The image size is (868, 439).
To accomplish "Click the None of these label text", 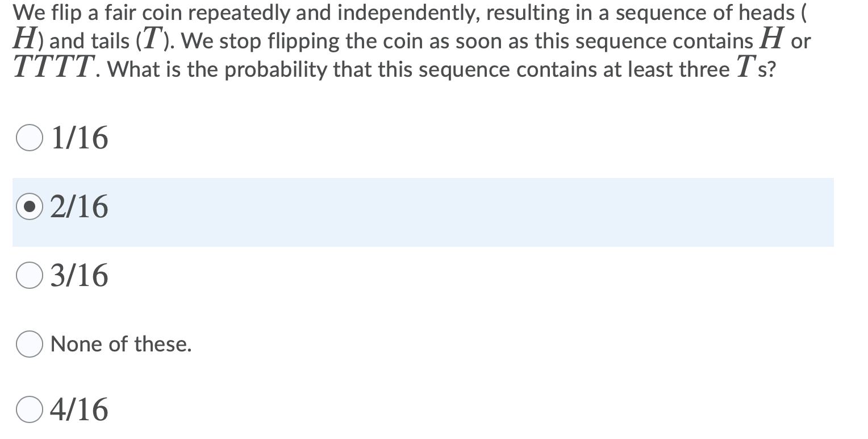I will (x=121, y=343).
